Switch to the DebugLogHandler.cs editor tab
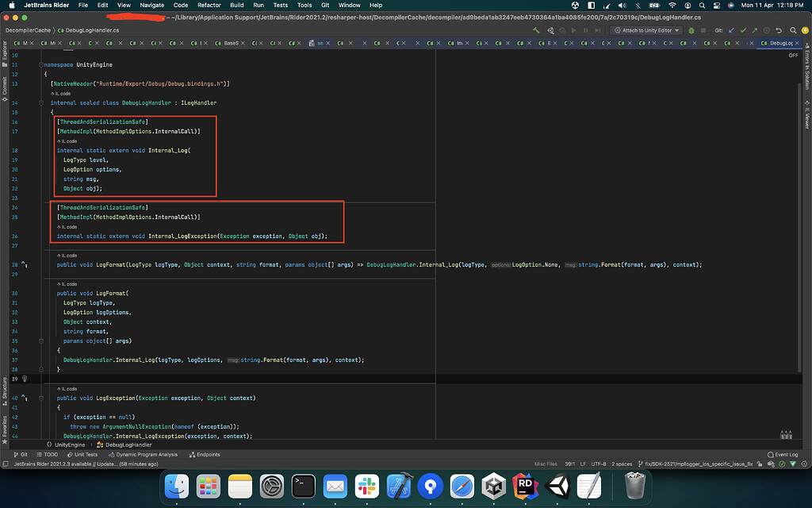The width and height of the screenshot is (812, 508). [781, 44]
